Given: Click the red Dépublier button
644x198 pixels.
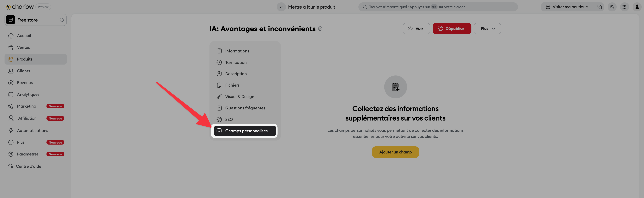Looking at the screenshot, I should 451,29.
